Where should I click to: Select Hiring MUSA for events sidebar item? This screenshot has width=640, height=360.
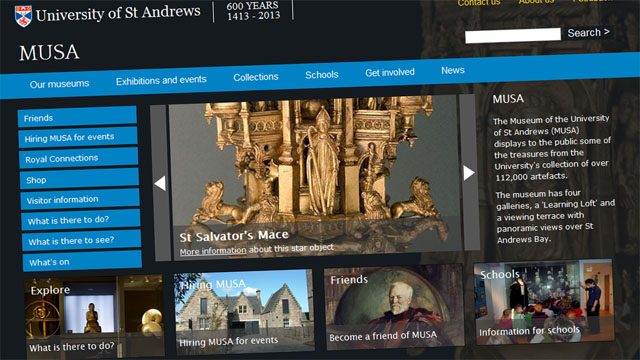coord(78,137)
